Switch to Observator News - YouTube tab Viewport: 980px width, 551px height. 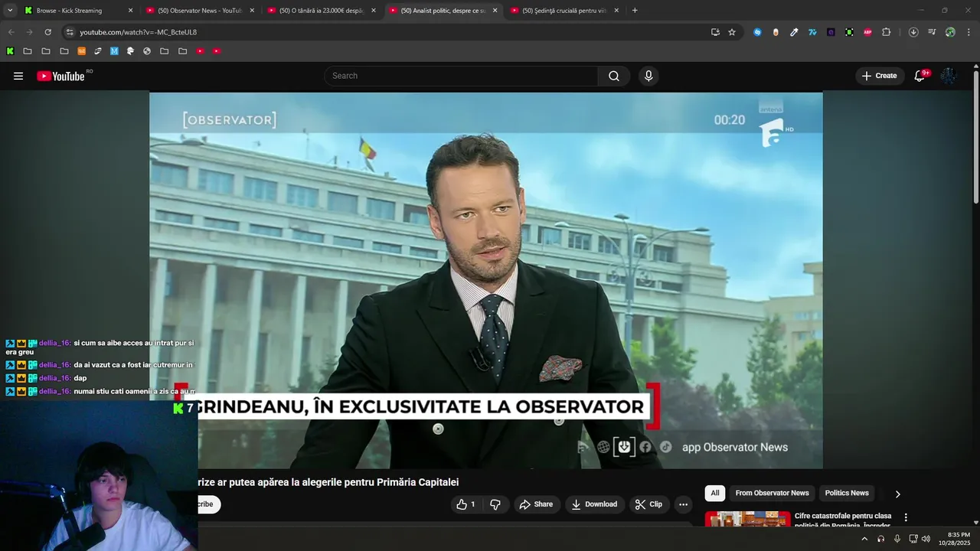point(199,11)
